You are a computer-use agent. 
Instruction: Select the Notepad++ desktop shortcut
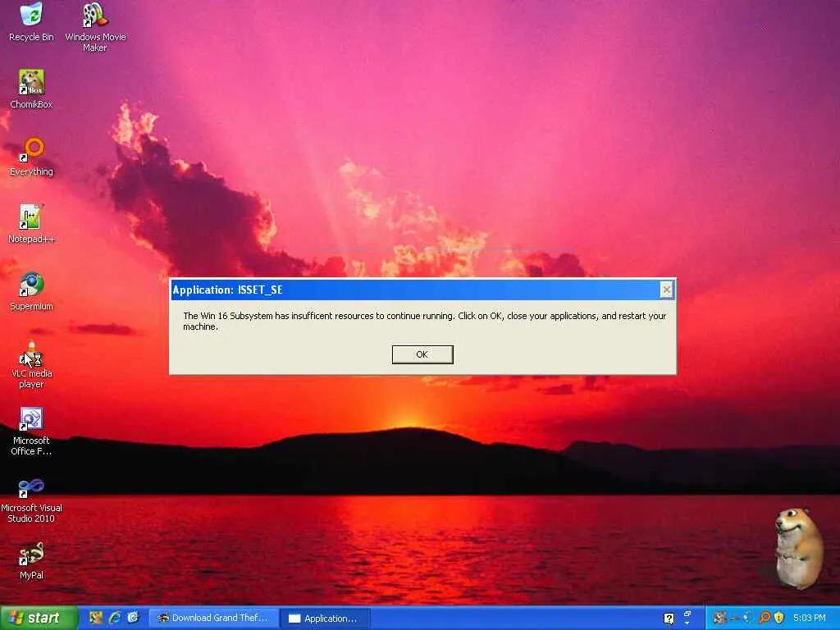31,223
